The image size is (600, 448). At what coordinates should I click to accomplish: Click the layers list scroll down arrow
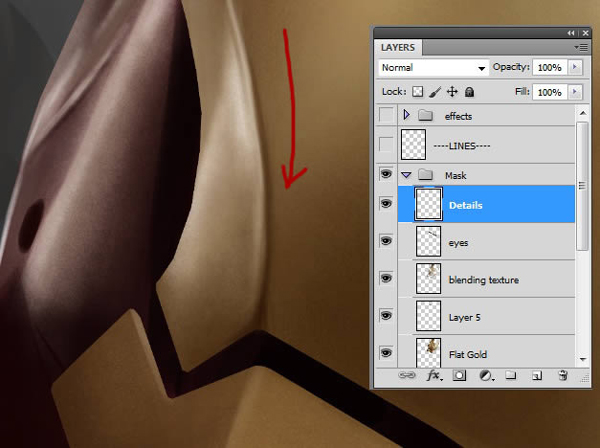582,360
